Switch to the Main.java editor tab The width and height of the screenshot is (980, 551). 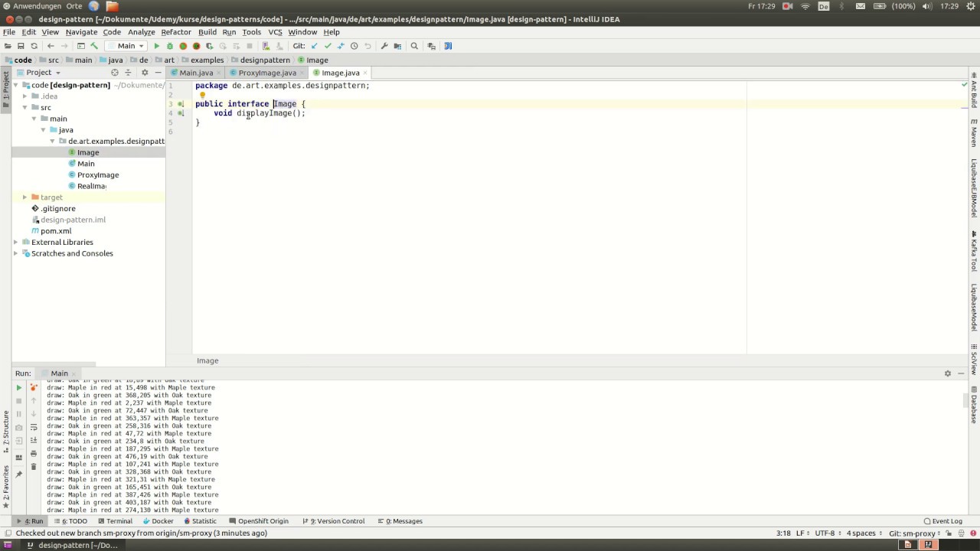point(196,73)
